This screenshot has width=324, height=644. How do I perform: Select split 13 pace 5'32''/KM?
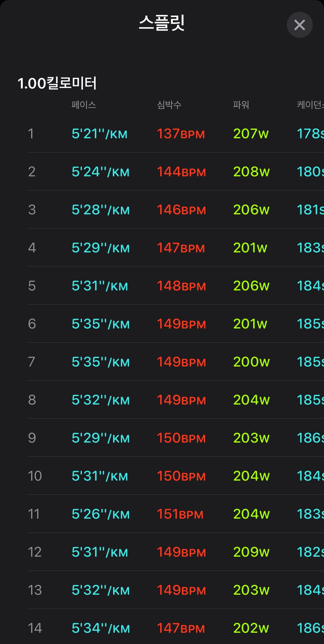pyautogui.click(x=101, y=590)
